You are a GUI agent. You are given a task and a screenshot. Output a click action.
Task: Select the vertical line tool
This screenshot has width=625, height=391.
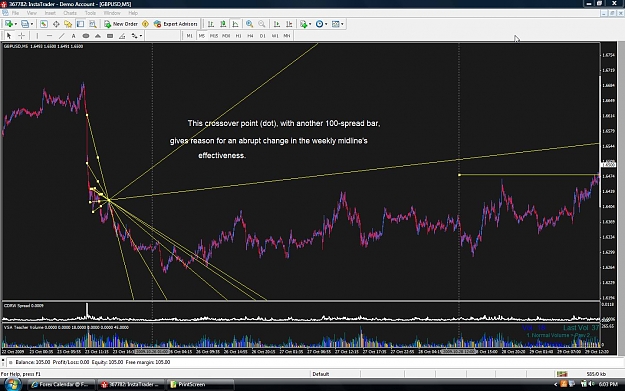[37, 36]
